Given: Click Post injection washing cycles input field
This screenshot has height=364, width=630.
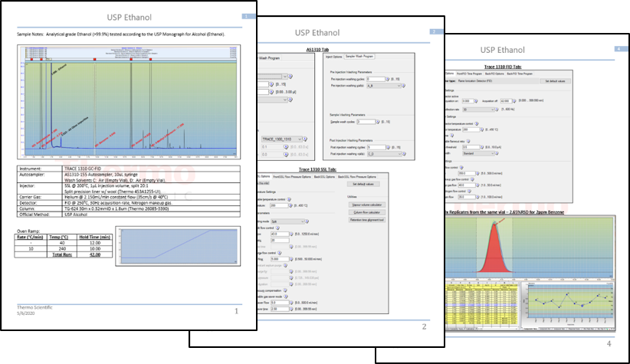Looking at the screenshot, I should click(376, 147).
